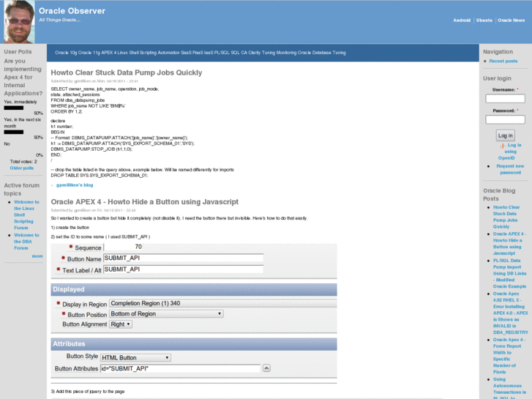Click the 'DROP TABLE SYS.SYS_EXPORT_SCHEMA_01;' code line
Viewport: 532px width, 399px height.
coord(100,176)
